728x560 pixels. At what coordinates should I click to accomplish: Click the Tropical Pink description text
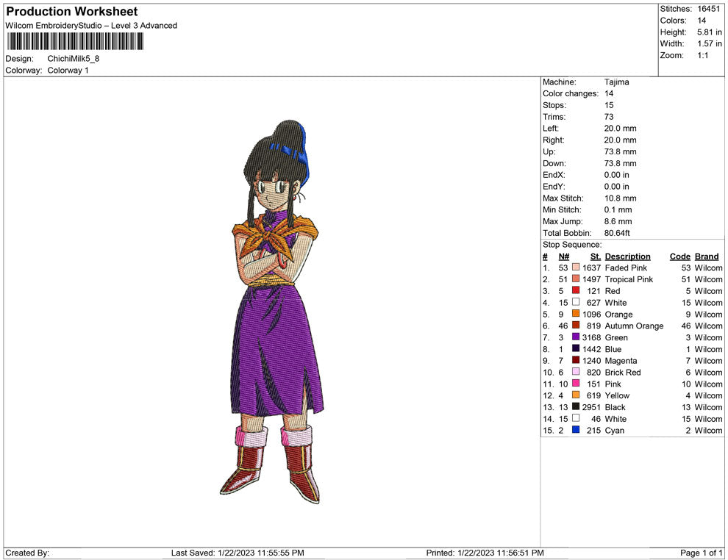[x=629, y=279]
